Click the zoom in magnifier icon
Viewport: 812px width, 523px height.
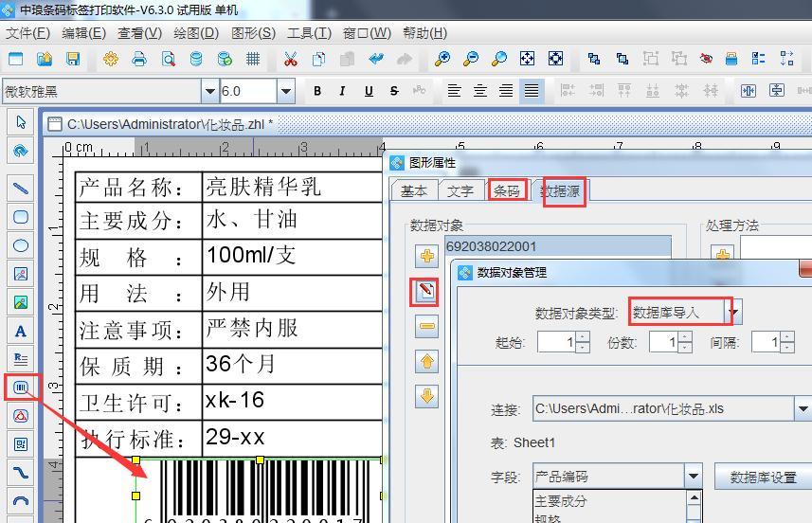[x=442, y=59]
